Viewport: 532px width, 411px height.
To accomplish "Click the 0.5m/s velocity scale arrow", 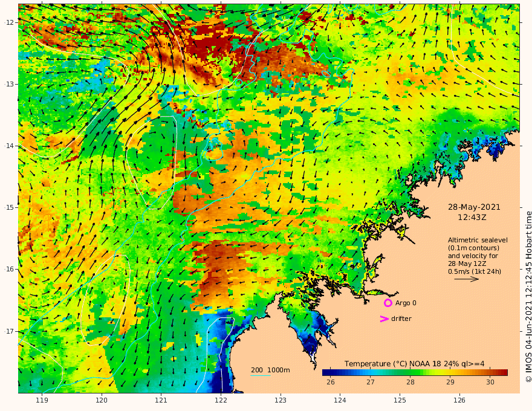I will (x=467, y=279).
